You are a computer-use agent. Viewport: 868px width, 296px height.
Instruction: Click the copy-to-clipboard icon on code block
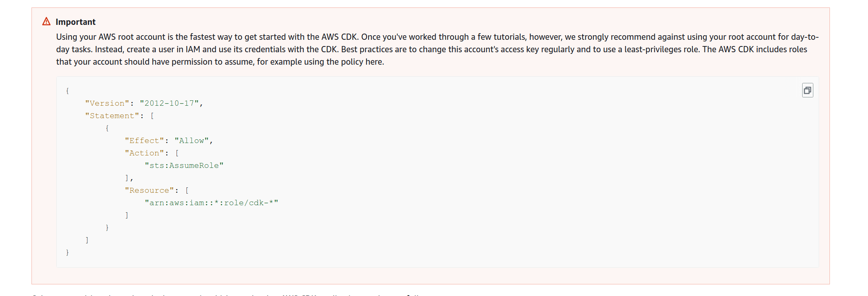[808, 90]
